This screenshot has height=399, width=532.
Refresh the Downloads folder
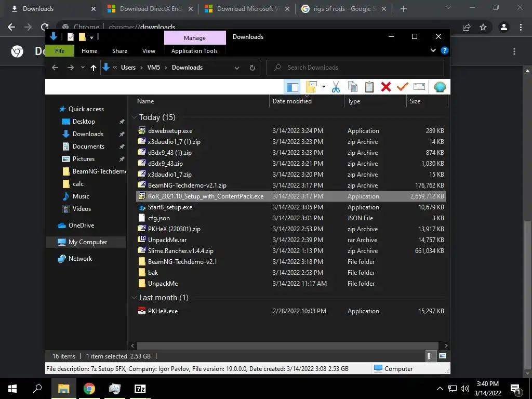click(x=252, y=68)
